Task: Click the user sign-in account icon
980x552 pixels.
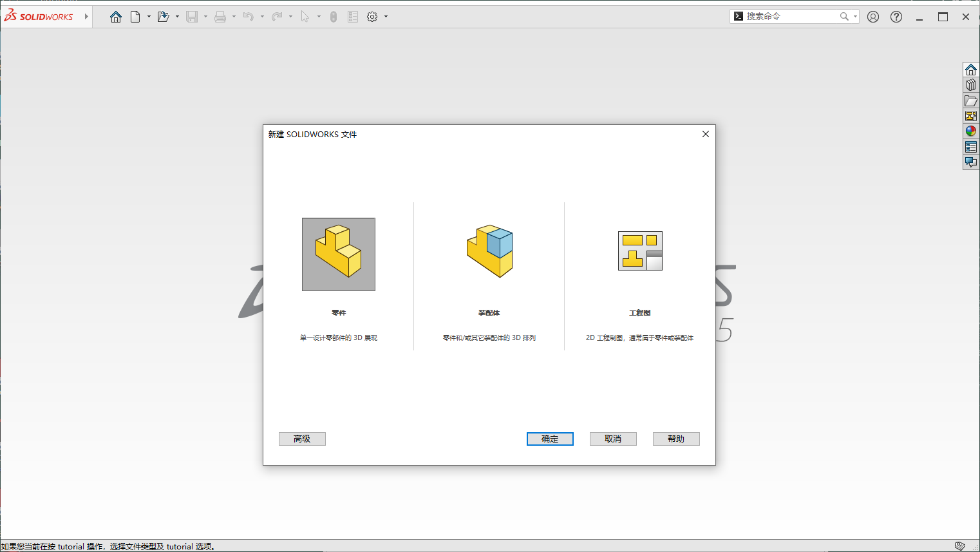Action: coord(872,16)
